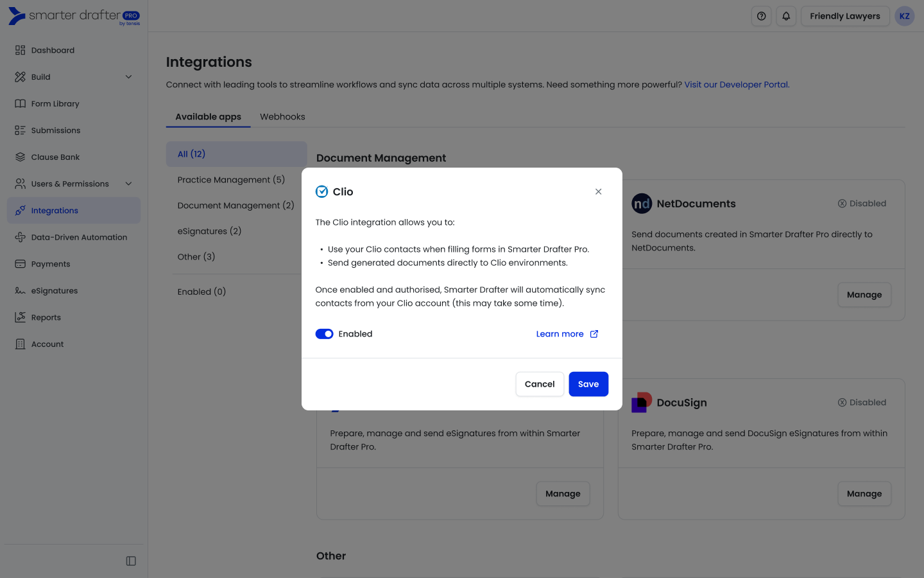The image size is (924, 578).
Task: Click Save in the Clio dialog
Action: [x=588, y=384]
